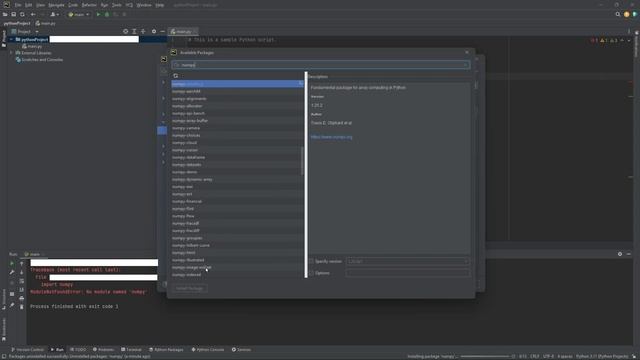Click the installing package progress bar in status bar
The width and height of the screenshot is (640, 360).
click(485, 356)
